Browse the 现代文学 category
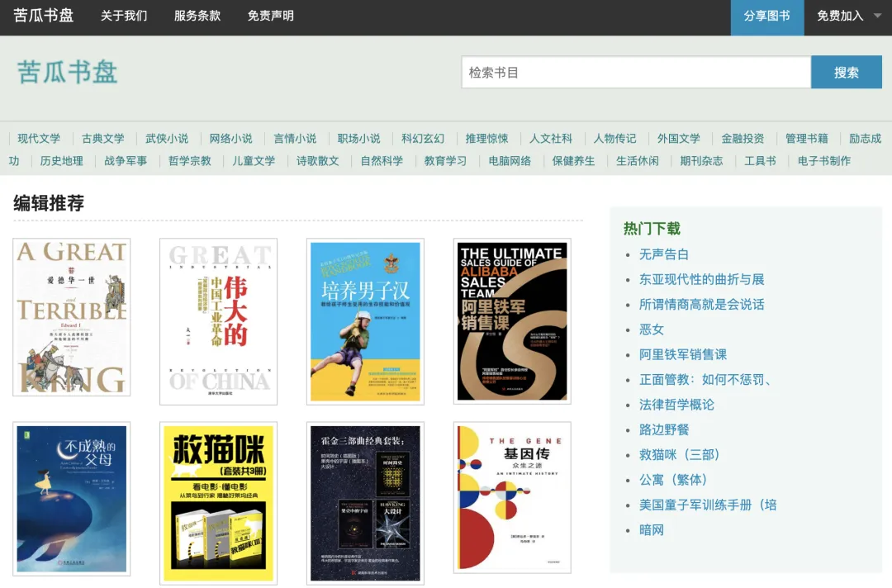Viewport: 892px width, 588px height. [x=39, y=138]
